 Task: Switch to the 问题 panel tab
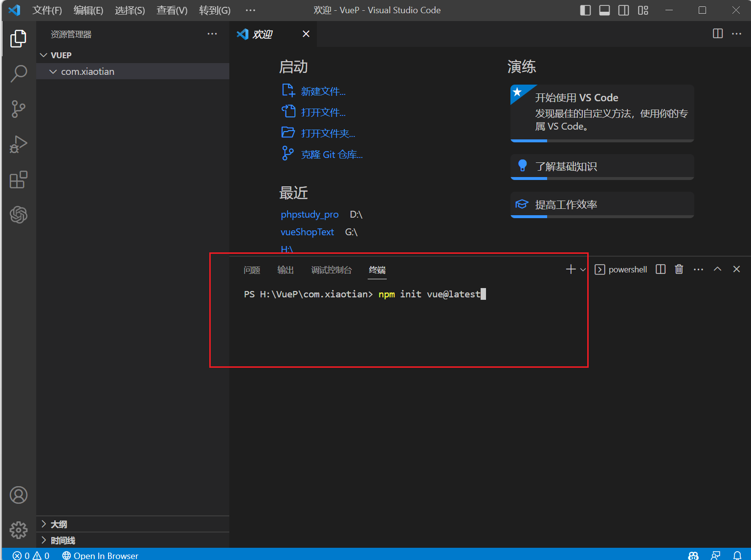(x=252, y=270)
